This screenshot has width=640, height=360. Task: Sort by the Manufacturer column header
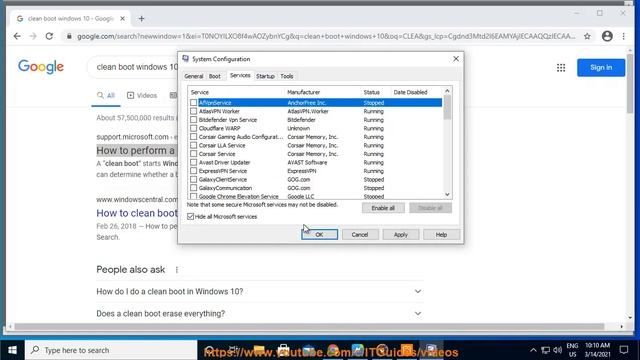point(322,92)
